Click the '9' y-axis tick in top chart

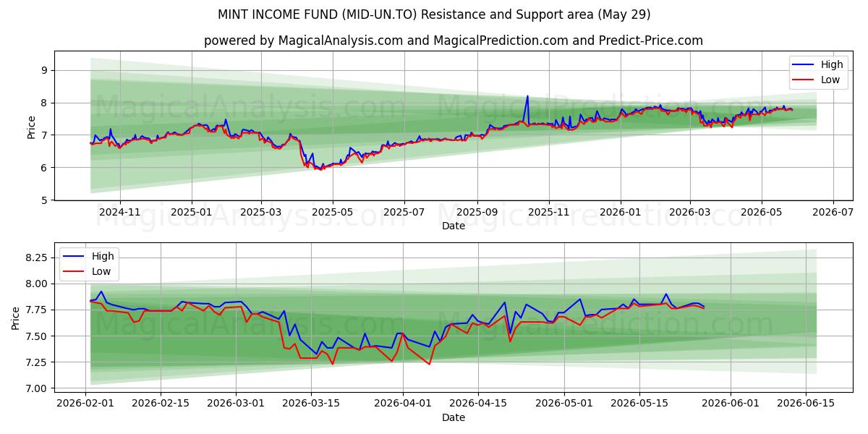tap(44, 70)
